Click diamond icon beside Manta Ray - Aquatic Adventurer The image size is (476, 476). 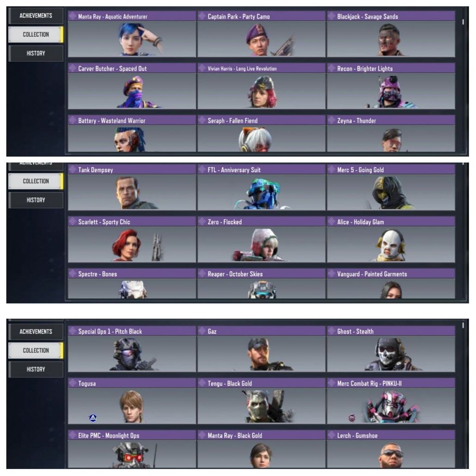[x=72, y=16]
